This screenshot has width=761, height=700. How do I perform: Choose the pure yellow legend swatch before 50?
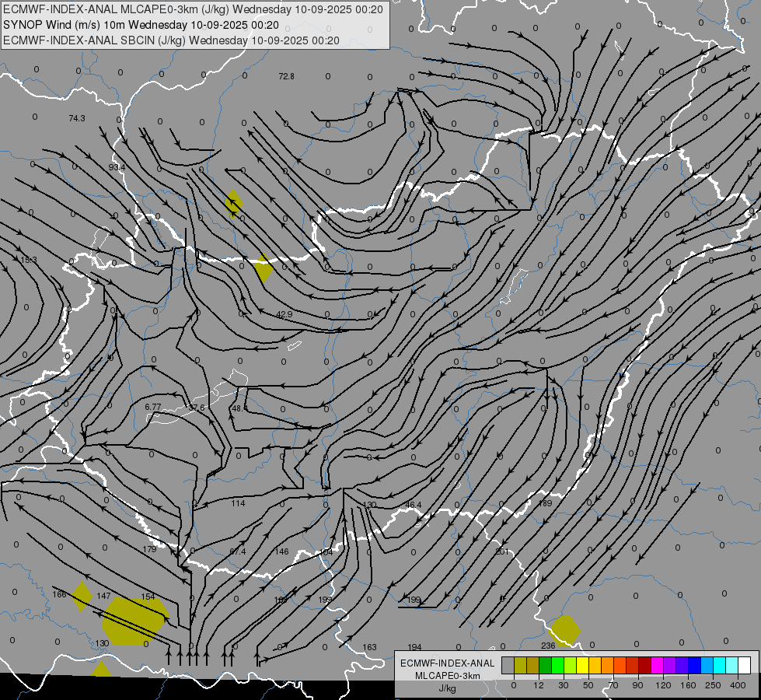582,665
